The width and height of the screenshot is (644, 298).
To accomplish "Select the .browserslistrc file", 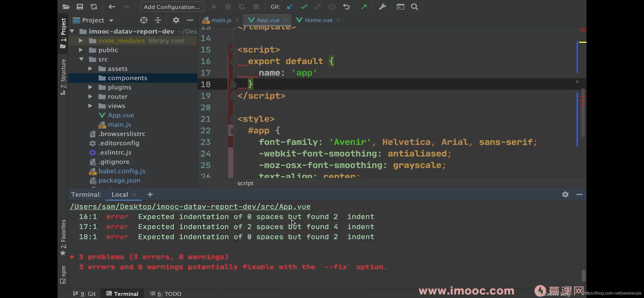I will point(122,134).
